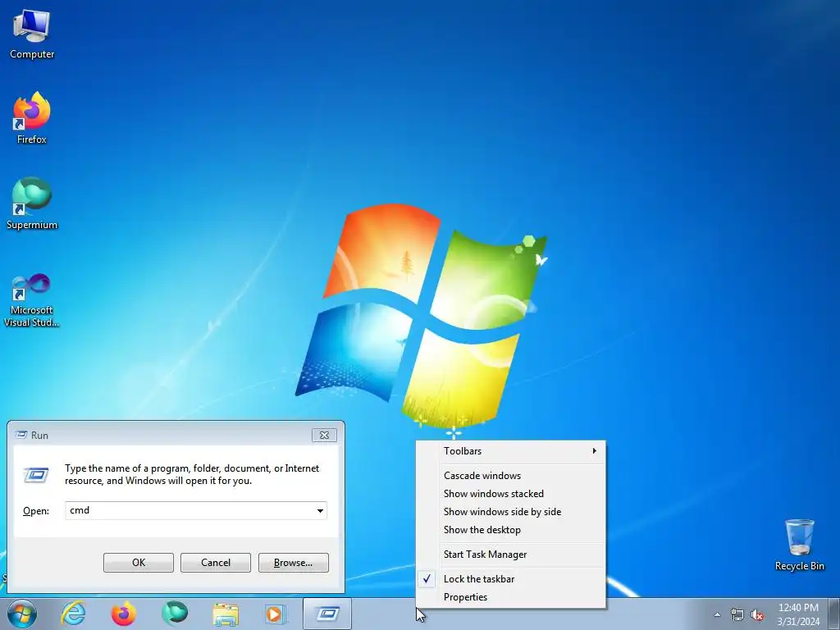This screenshot has width=840, height=630.
Task: Click Browse... in the Run dialog
Action: [x=293, y=563]
